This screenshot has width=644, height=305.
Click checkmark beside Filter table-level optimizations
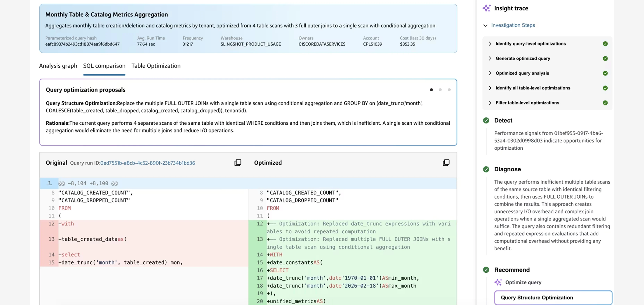point(605,103)
